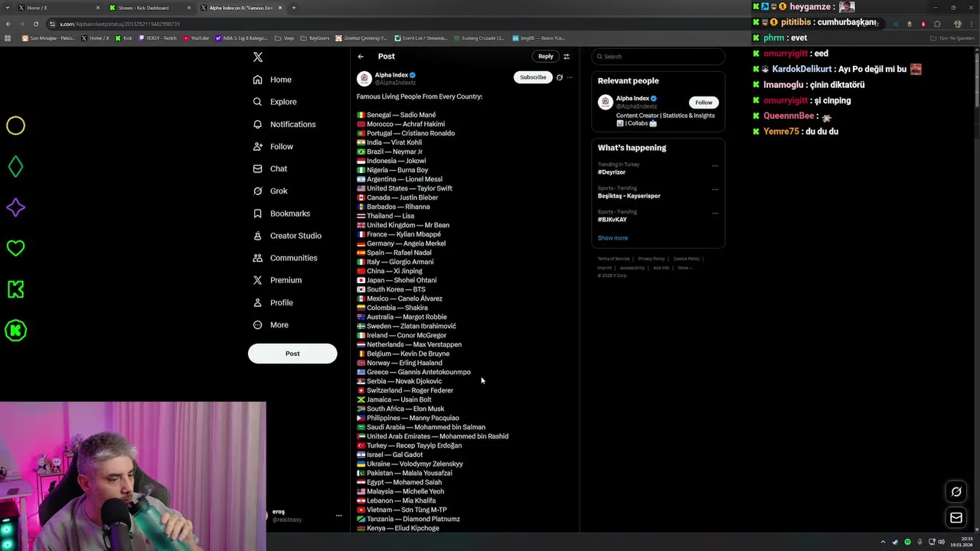The height and width of the screenshot is (551, 980).
Task: Click the Communities people icon
Action: click(257, 258)
